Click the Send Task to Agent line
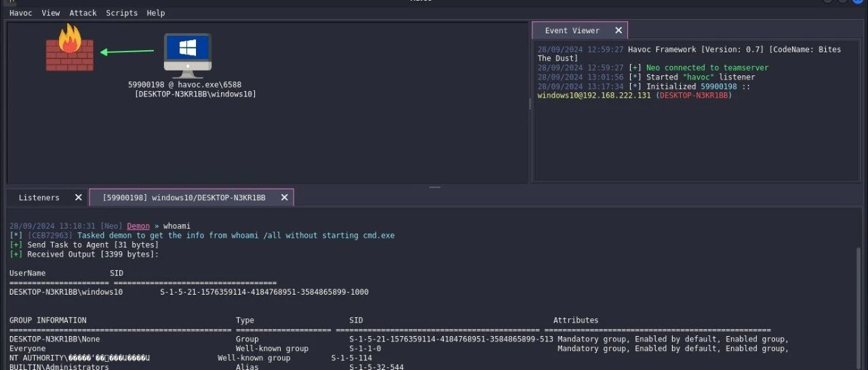This screenshot has height=370, width=868. (x=84, y=245)
